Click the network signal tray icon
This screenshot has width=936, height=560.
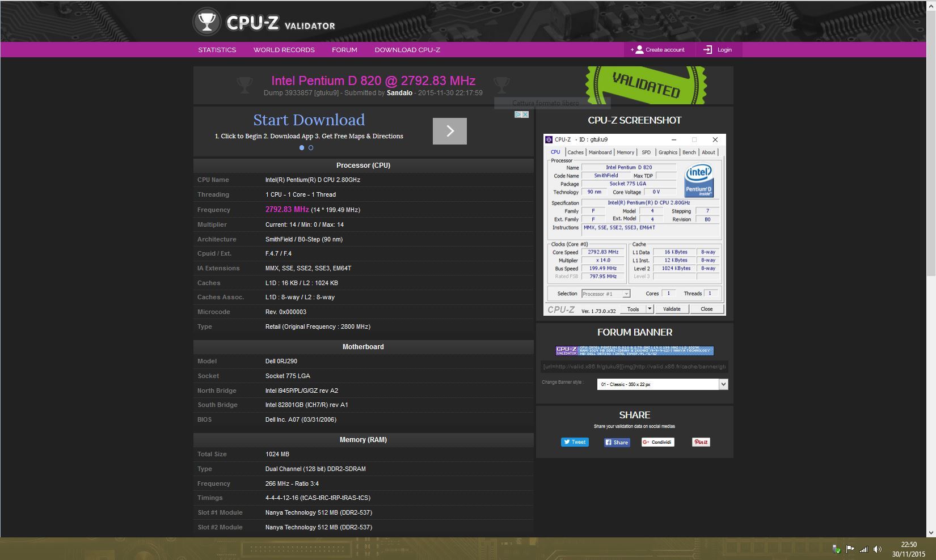tap(863, 549)
